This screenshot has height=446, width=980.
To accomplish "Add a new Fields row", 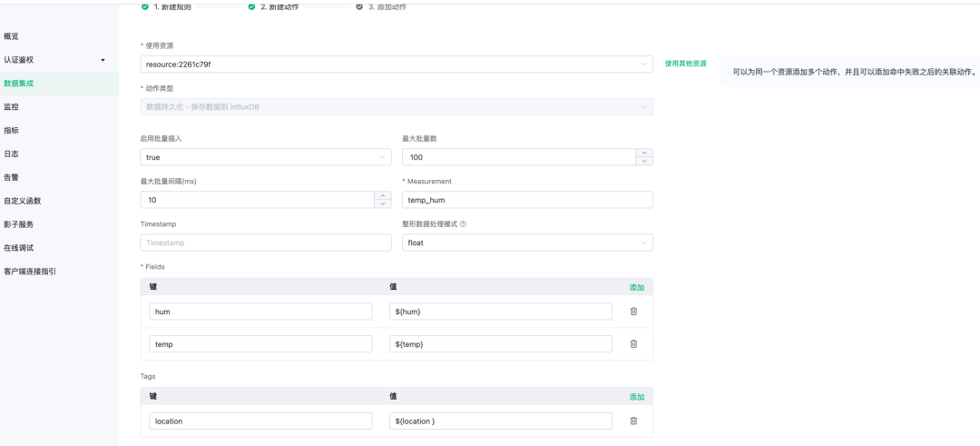I will pos(636,287).
